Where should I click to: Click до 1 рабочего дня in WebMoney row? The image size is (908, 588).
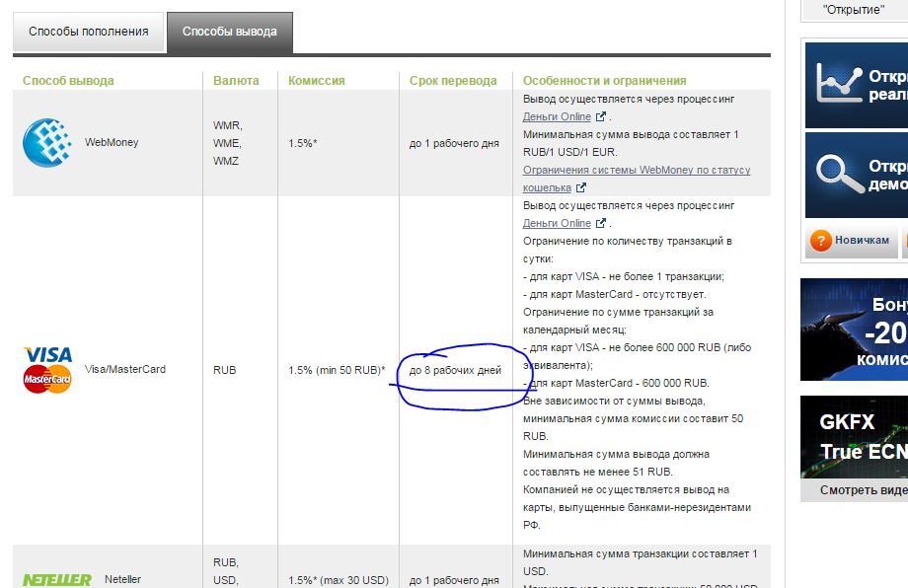454,143
